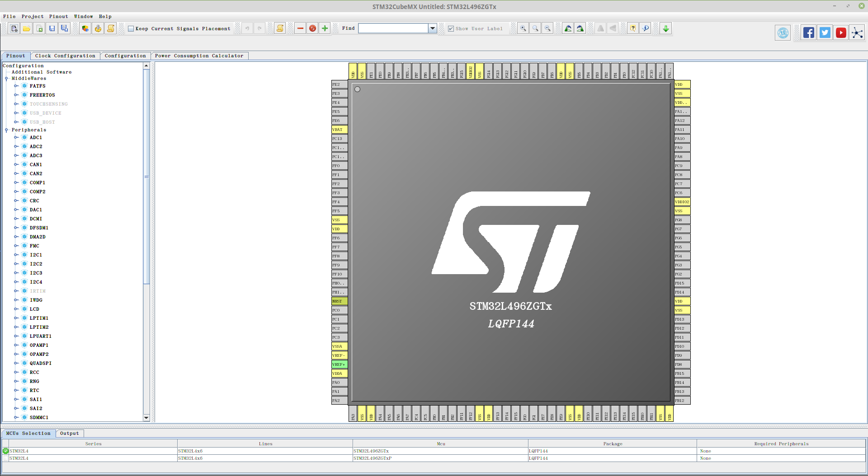The height and width of the screenshot is (476, 868).
Task: Enable Keep Current Signals Placement checkbox
Action: tap(131, 29)
